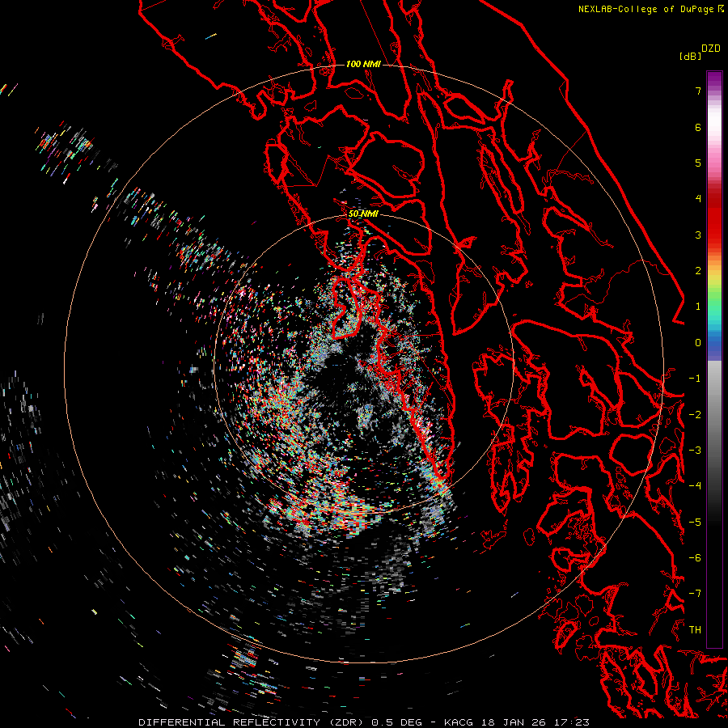Click the 2 value on color scale
Screen dimensions: 728x728
698,271
